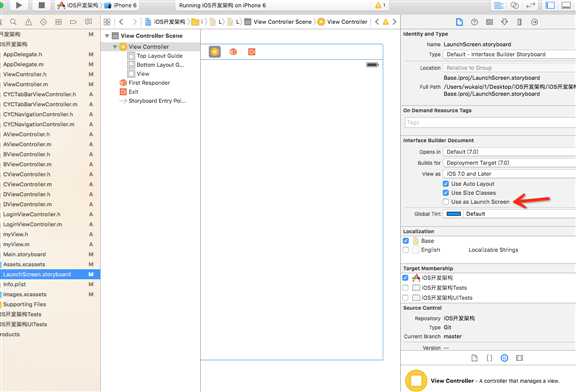The image size is (576, 392).
Task: Open Global Tint Default dropdown
Action: (x=520, y=214)
